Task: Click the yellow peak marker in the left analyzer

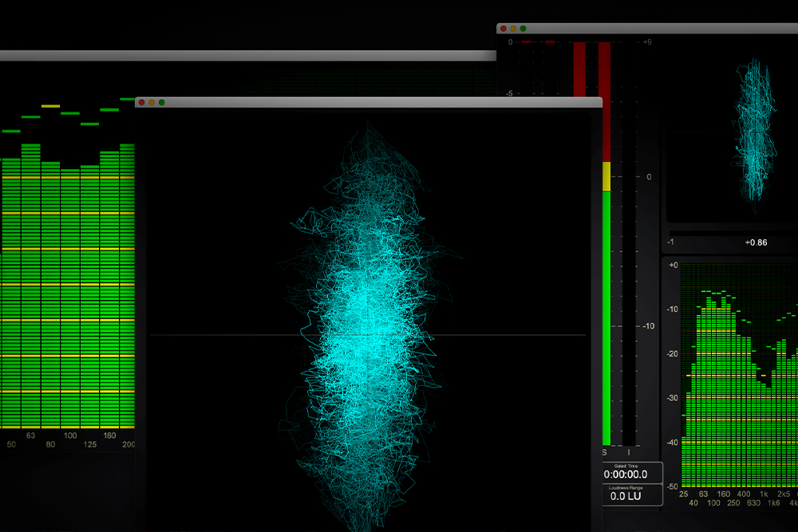Action: (x=50, y=106)
